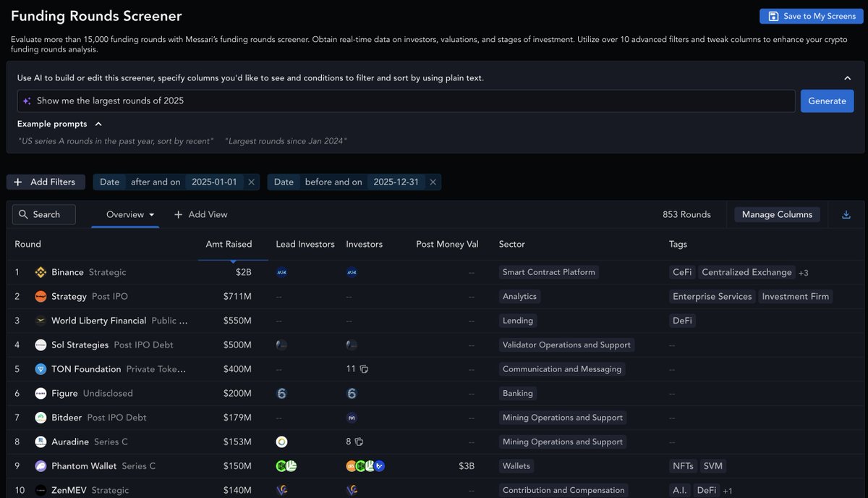Click Bitdeer investors column icon
Viewport: 868px width, 498px height.
tap(352, 418)
